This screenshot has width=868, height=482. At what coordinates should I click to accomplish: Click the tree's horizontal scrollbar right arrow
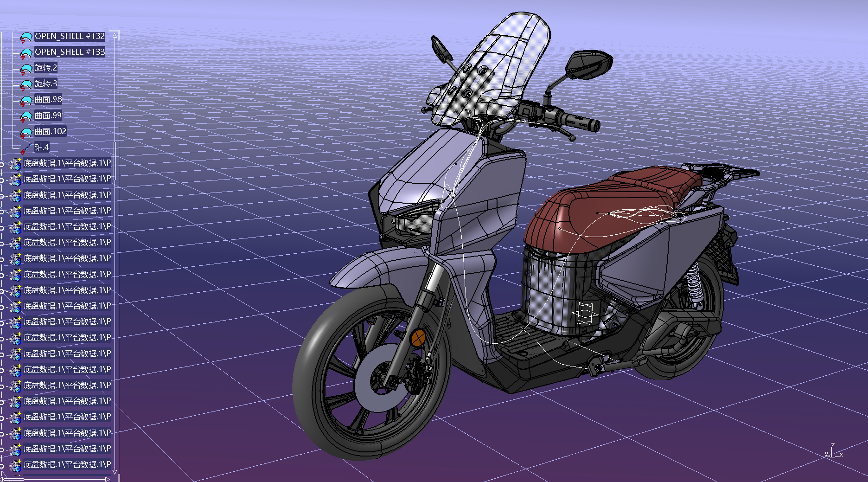(x=107, y=479)
